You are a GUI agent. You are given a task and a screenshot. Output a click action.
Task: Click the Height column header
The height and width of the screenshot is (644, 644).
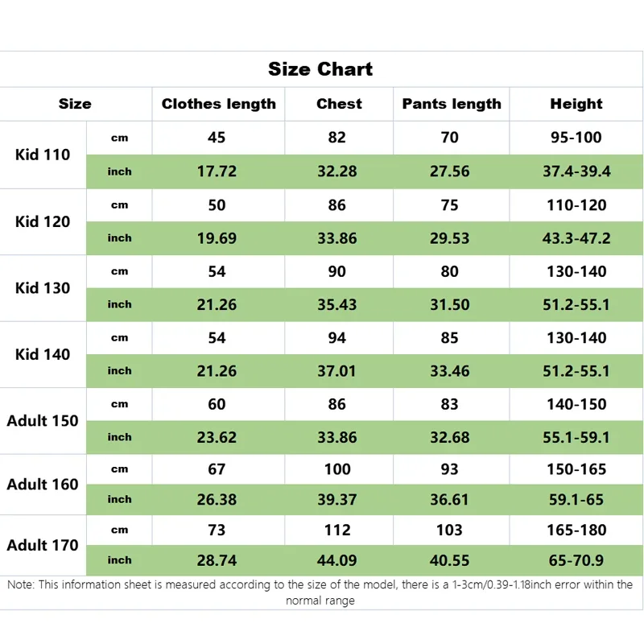(576, 104)
